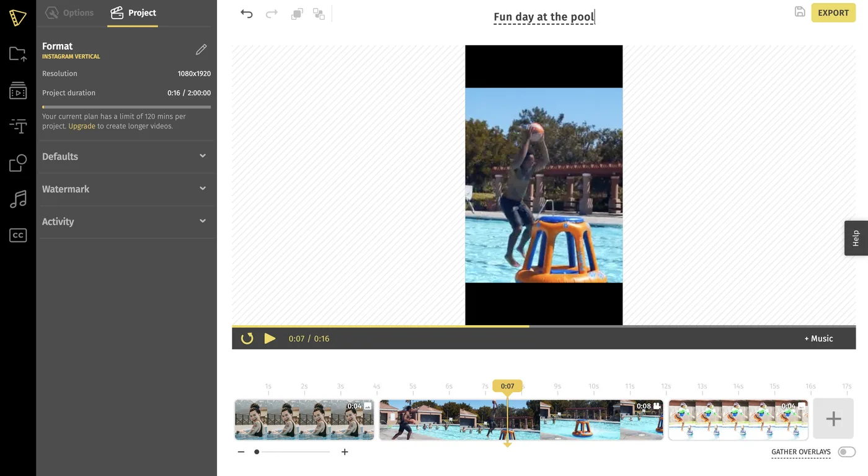Expand the Watermark section
Screen dimensions: 868x476
pos(126,189)
